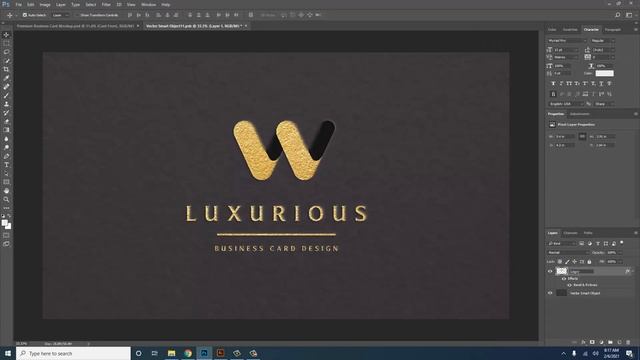640x360 pixels.
Task: Click the taskbar search box
Action: coord(73,353)
